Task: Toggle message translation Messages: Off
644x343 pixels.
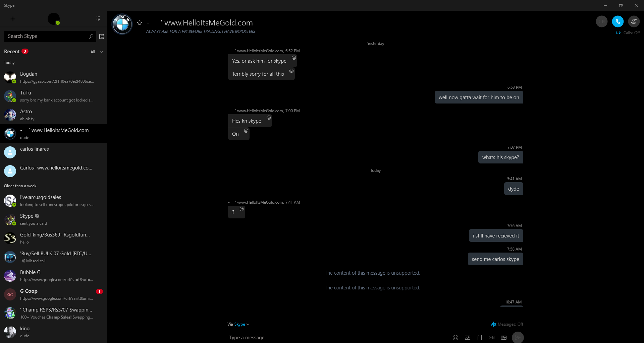Action: [x=507, y=324]
